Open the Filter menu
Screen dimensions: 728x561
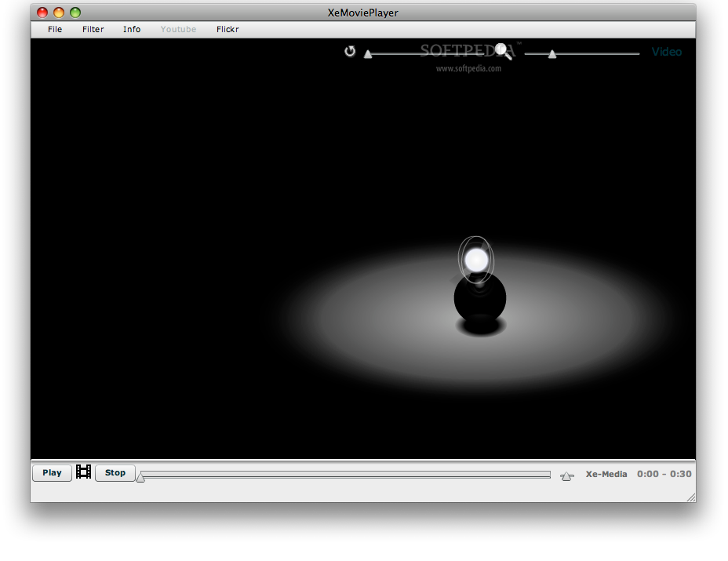point(93,29)
